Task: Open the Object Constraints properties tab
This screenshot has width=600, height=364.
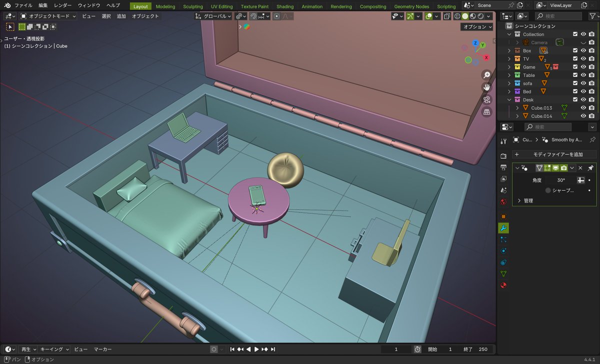Action: click(x=503, y=262)
